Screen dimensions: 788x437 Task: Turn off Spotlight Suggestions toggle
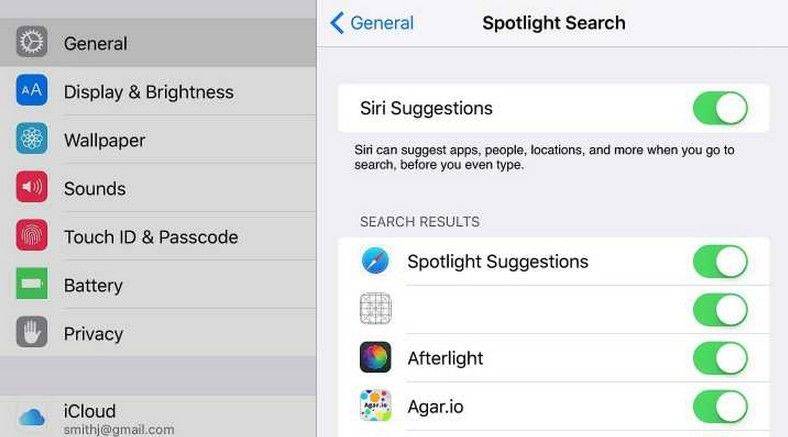coord(720,261)
